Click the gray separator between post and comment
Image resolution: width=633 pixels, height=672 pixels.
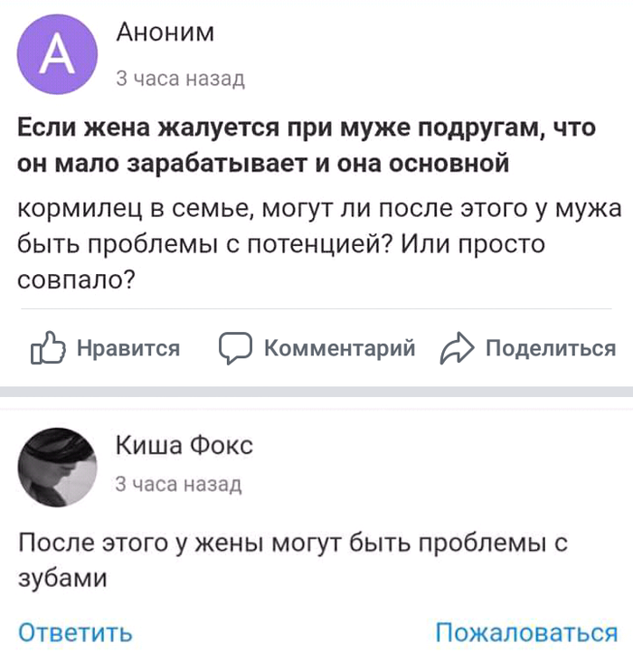click(316, 392)
